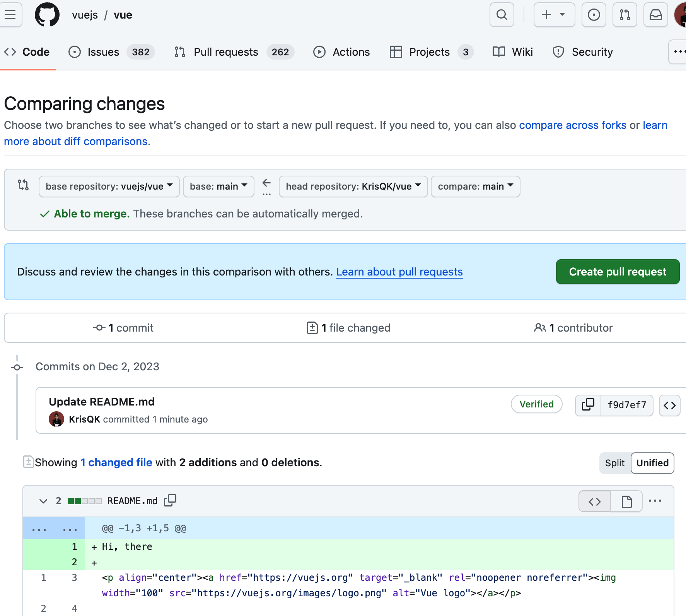
Task: Display the source diff for README.md
Action: (595, 501)
